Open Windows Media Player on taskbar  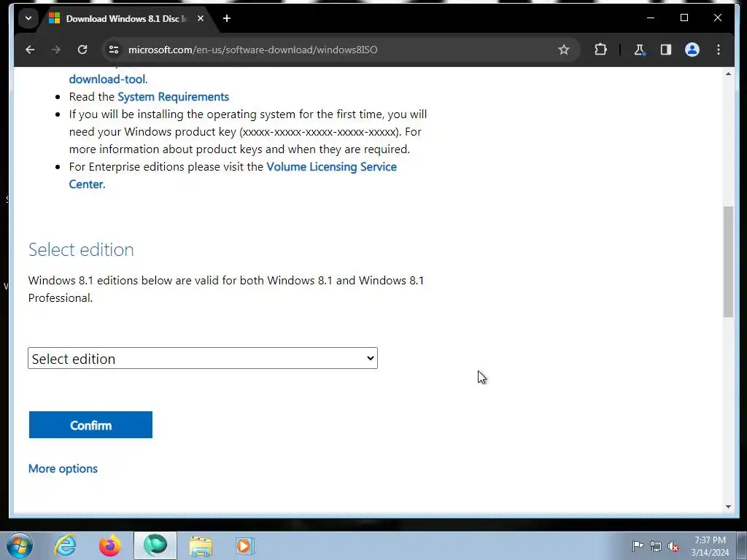tap(245, 545)
